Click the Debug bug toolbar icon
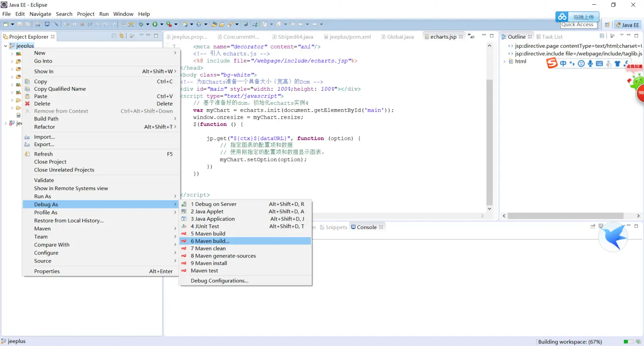This screenshot has width=644, height=346. (x=141, y=24)
